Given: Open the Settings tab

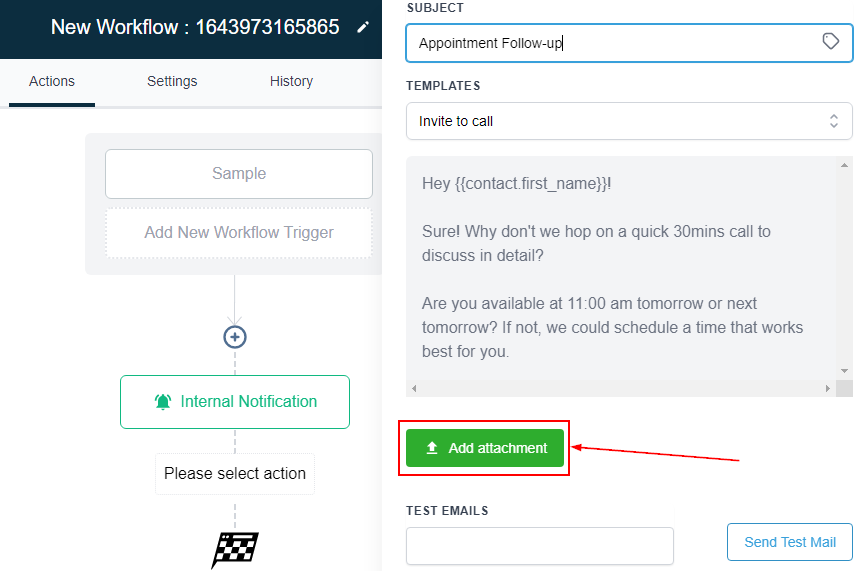Looking at the screenshot, I should (x=172, y=81).
